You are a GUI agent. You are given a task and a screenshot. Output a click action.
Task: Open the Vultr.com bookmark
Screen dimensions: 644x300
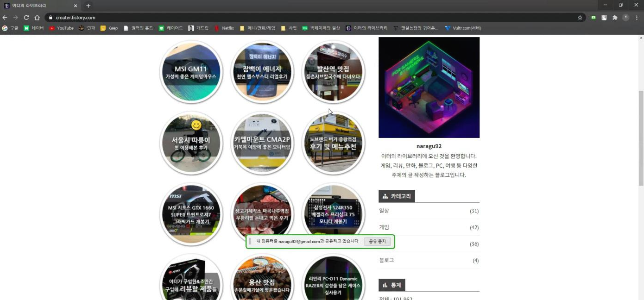click(x=463, y=28)
